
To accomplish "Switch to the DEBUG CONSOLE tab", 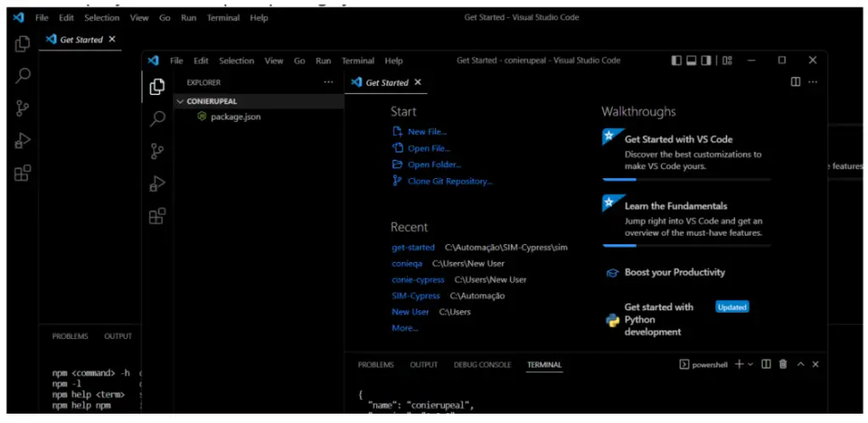I will click(482, 365).
